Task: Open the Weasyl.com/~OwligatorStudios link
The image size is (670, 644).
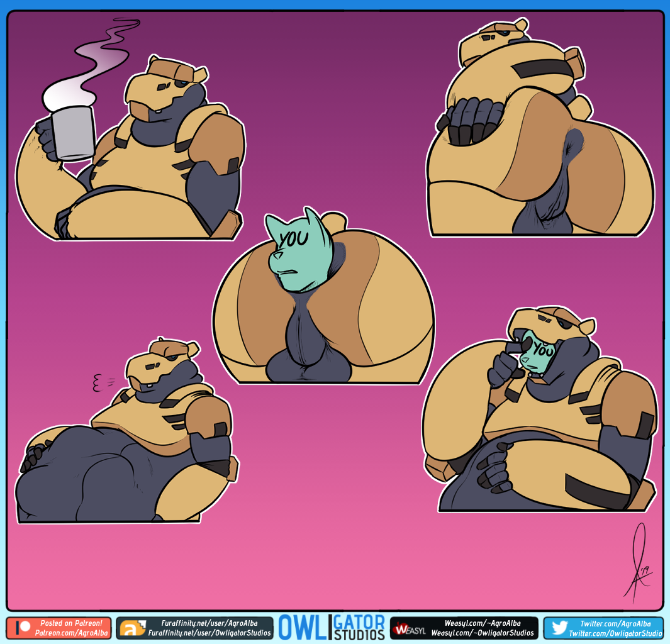Action: pos(483,633)
